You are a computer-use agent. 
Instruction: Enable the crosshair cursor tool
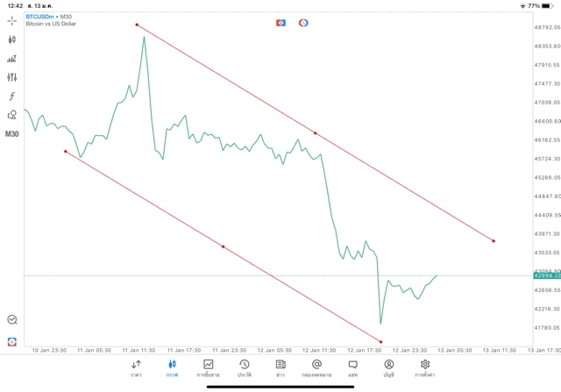[x=12, y=19]
